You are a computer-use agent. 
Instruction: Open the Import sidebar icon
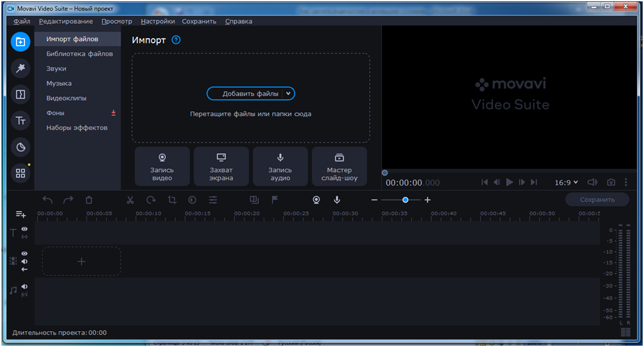click(20, 42)
